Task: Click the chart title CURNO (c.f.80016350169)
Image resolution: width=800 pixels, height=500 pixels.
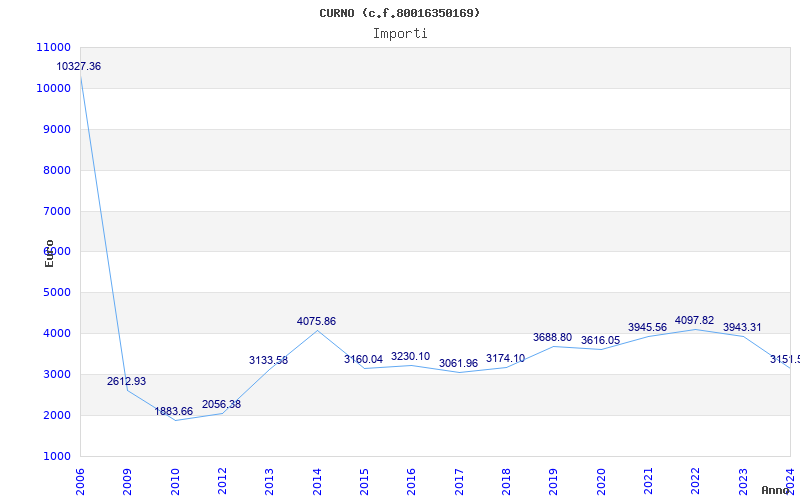Action: (399, 13)
